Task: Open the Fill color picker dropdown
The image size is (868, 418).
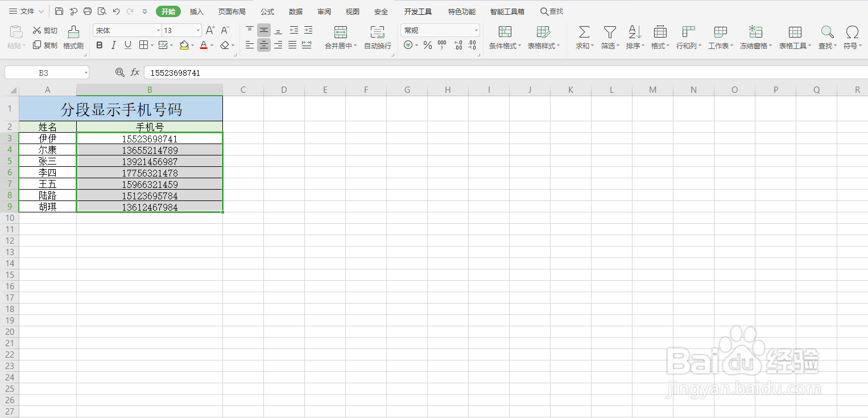Action: 193,46
